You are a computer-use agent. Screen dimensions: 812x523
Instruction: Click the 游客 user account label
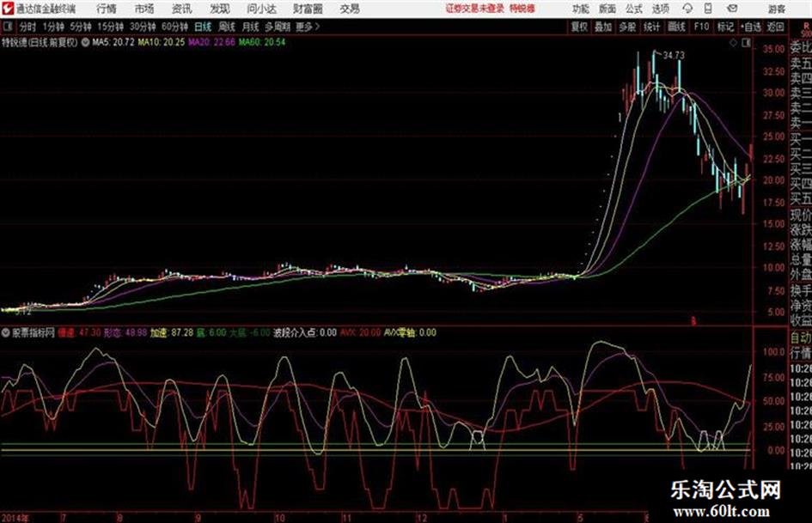click(x=776, y=9)
